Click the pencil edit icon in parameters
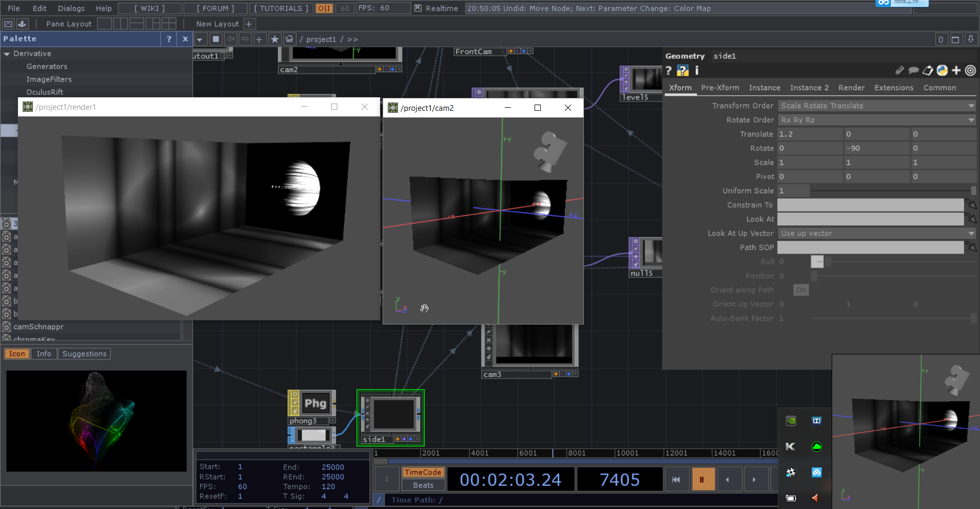 pyautogui.click(x=900, y=71)
